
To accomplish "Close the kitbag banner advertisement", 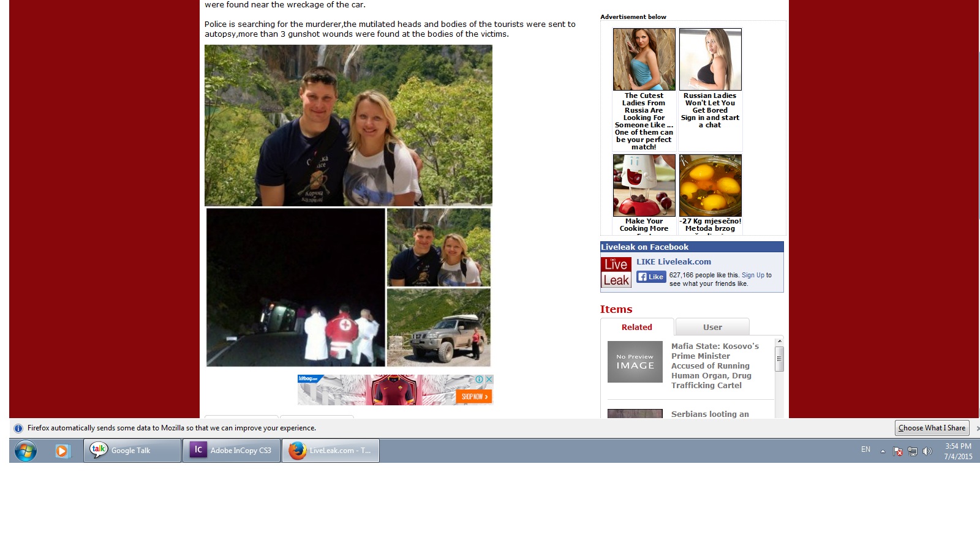I will tap(489, 380).
